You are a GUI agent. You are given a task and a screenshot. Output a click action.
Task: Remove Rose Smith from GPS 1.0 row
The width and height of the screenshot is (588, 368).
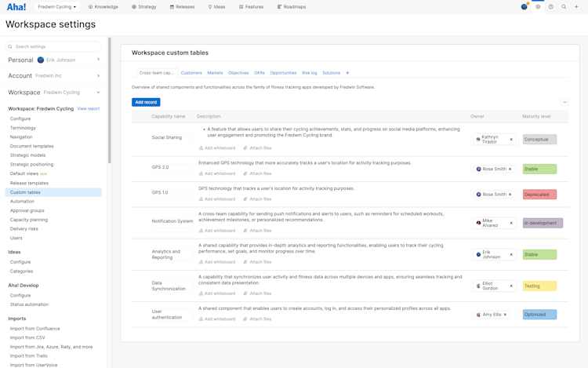[510, 195]
